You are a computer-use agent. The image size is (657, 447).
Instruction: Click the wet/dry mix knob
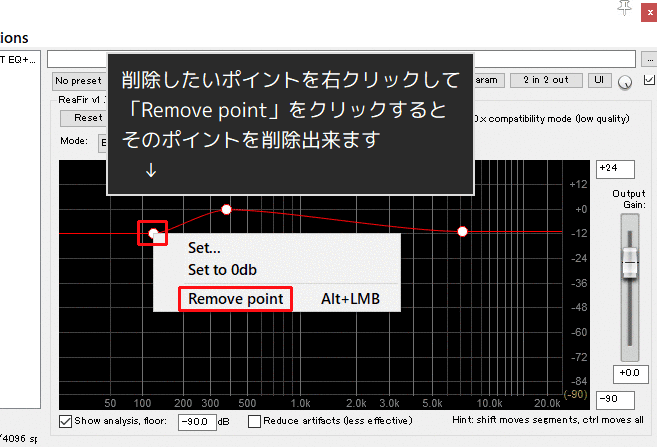point(625,81)
